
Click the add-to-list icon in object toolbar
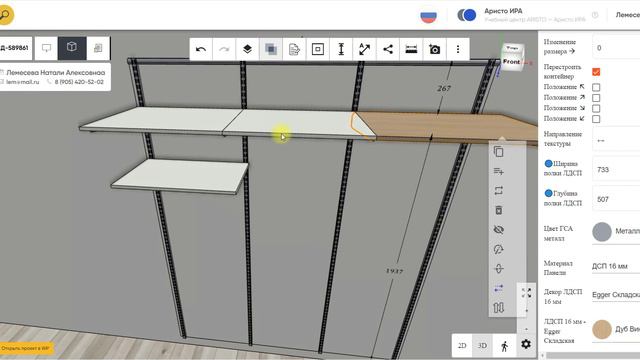[498, 171]
